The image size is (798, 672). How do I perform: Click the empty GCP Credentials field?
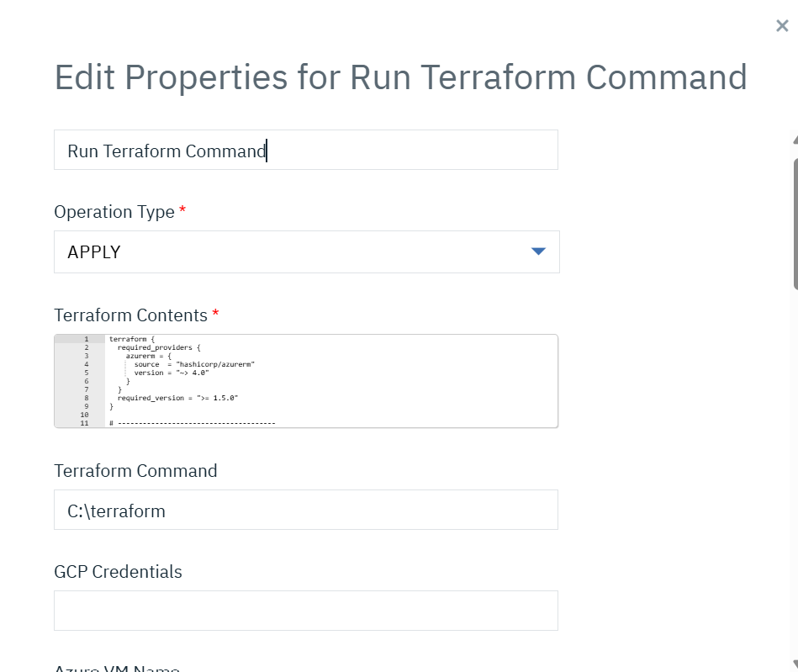305,611
